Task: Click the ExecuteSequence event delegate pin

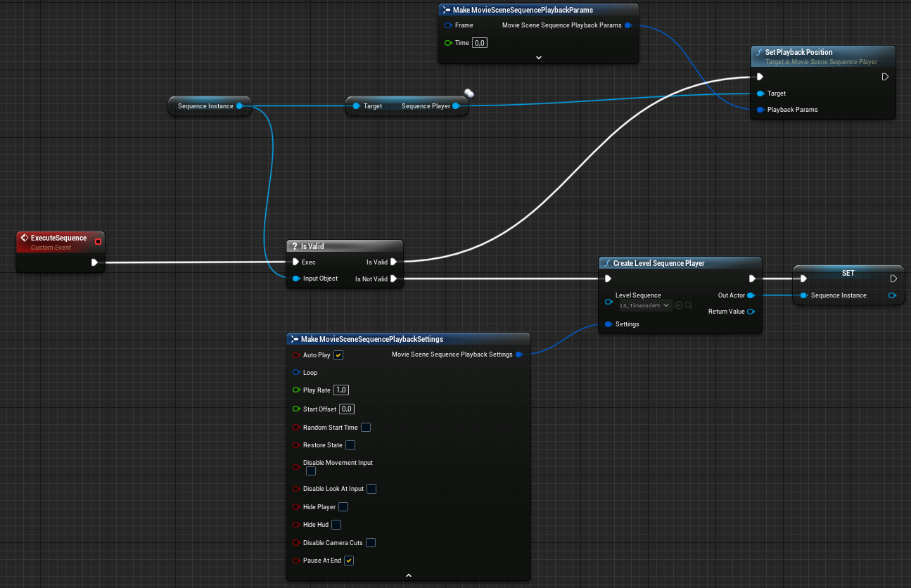Action: click(98, 242)
